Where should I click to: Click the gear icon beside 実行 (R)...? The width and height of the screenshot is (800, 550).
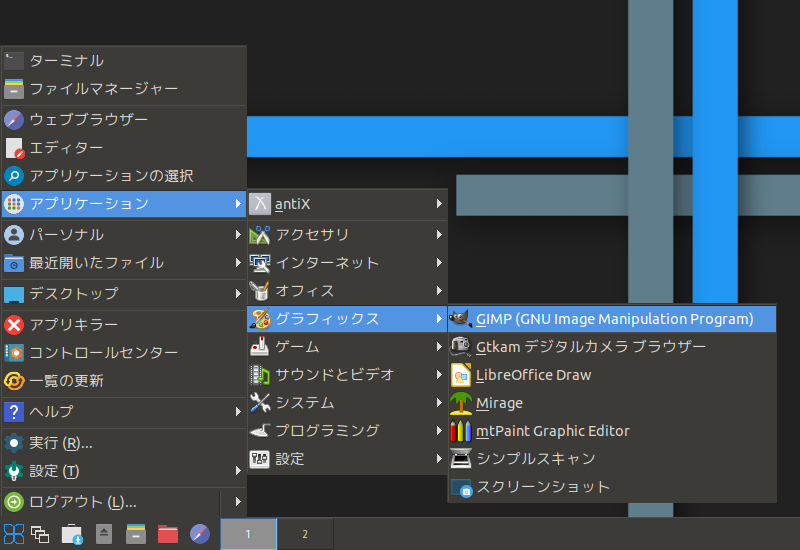pos(14,443)
